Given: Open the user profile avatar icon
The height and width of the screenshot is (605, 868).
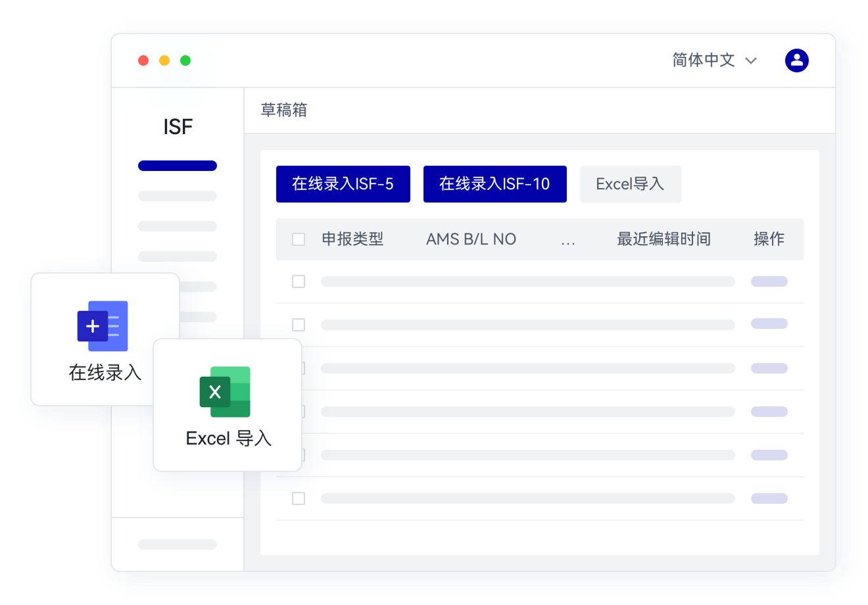Looking at the screenshot, I should pyautogui.click(x=796, y=60).
